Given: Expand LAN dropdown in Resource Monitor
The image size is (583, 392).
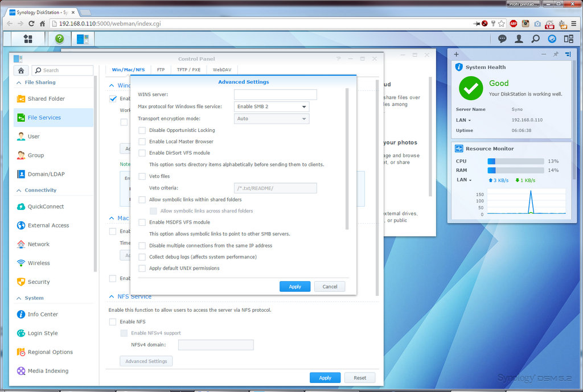Looking at the screenshot, I should pyautogui.click(x=463, y=180).
